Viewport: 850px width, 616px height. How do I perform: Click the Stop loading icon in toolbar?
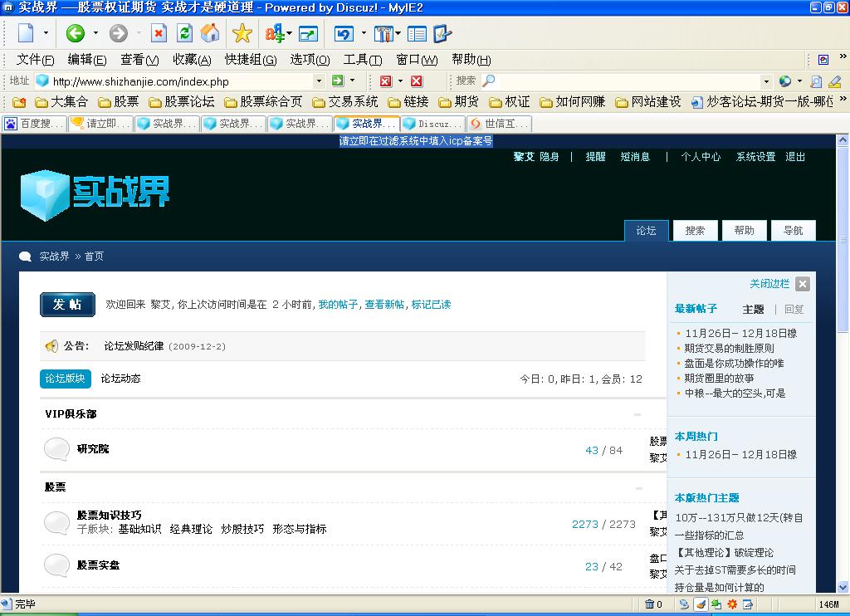coord(159,33)
